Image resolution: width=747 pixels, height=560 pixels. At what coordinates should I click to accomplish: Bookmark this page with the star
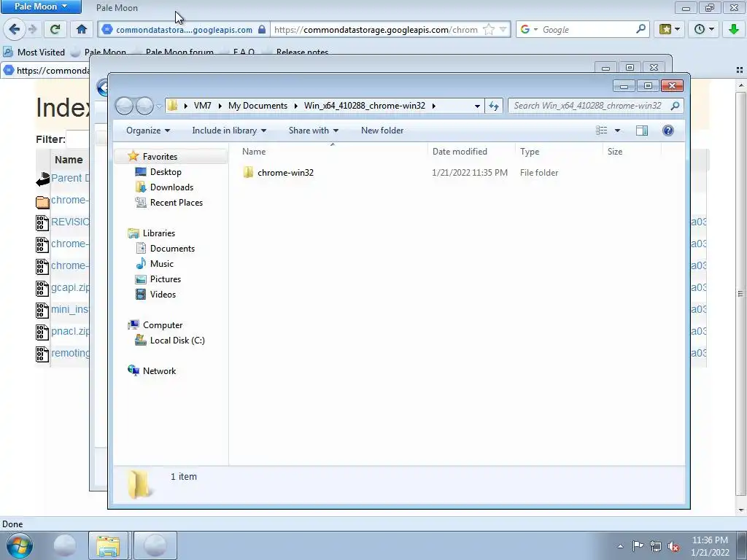[489, 29]
